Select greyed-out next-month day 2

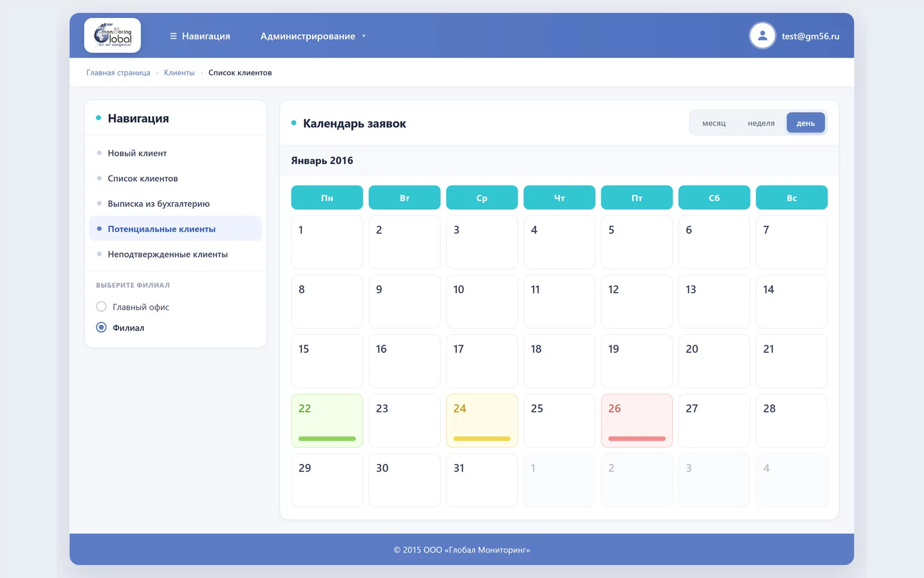tap(637, 480)
